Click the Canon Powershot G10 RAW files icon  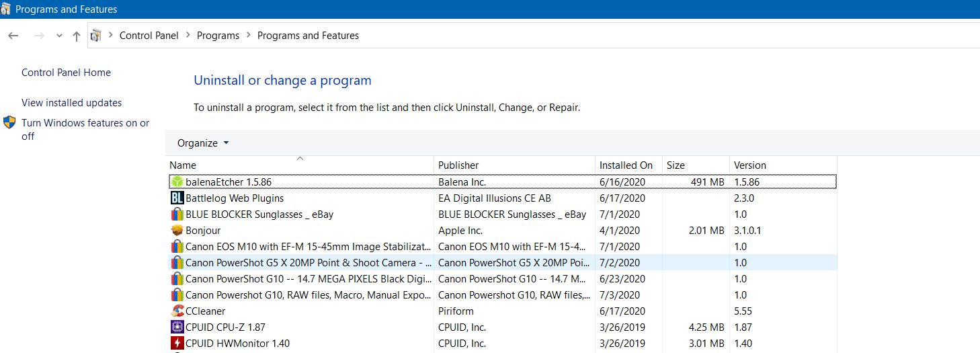(177, 295)
